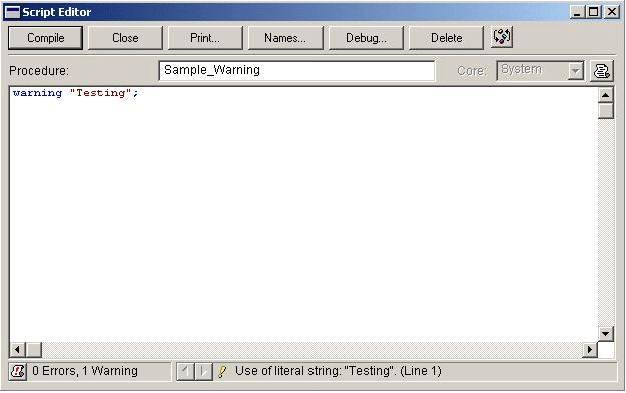The width and height of the screenshot is (626, 393).
Task: Minimize the Script Editor window
Action: click(x=577, y=12)
